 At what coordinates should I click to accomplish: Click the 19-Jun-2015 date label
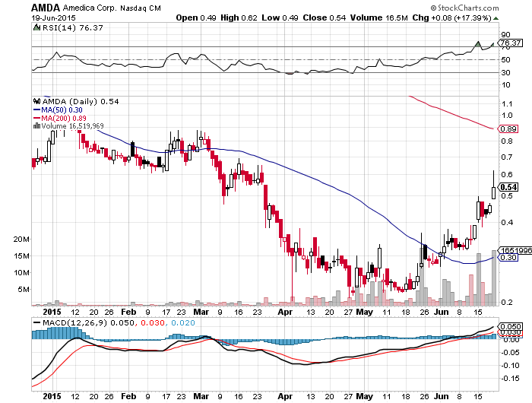point(54,17)
